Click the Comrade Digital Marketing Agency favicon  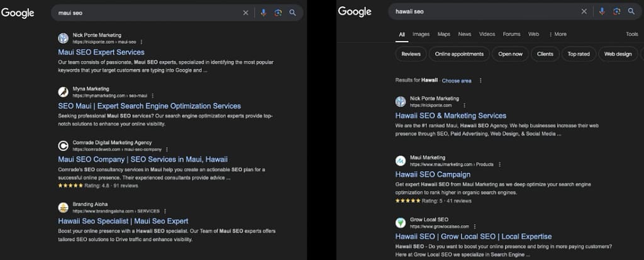click(x=63, y=145)
